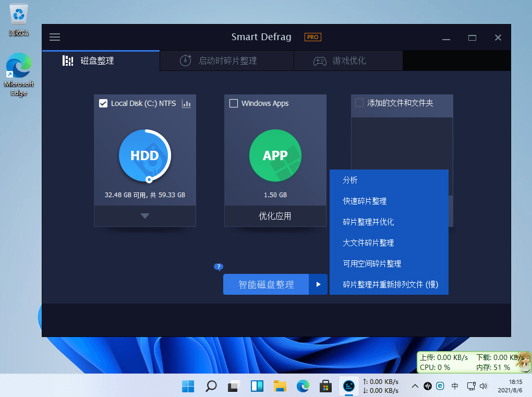Click taskbar clock showing 18:15
Viewport: 532px width, 397px height.
click(x=510, y=386)
